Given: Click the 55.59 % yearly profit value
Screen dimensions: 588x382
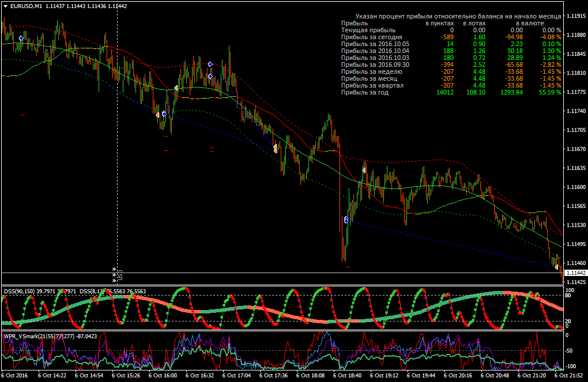Looking at the screenshot, I should click(x=550, y=92).
